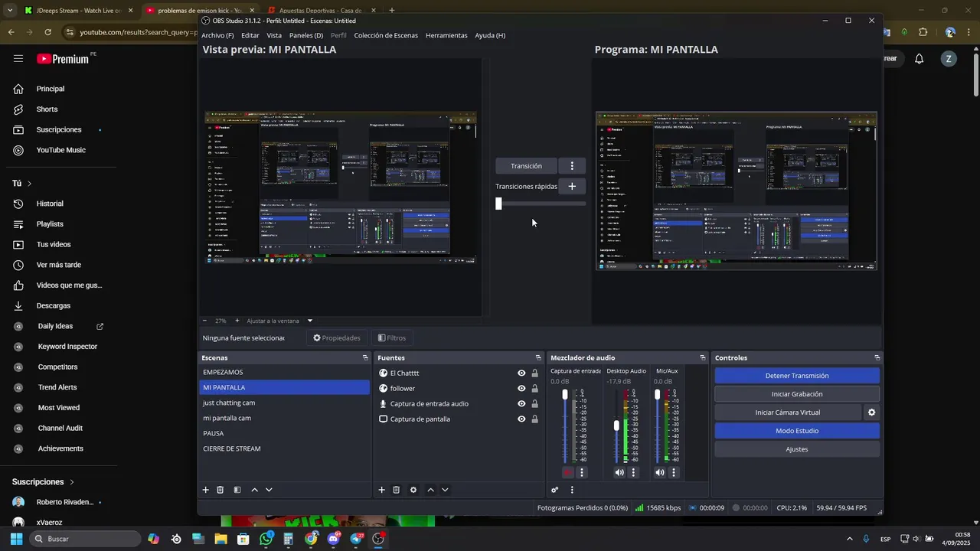980x551 pixels.
Task: Click Iniciar Grabación button
Action: (x=797, y=394)
